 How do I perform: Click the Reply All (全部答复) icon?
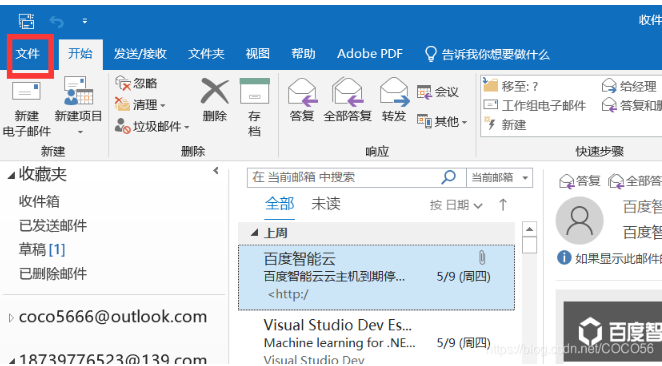point(347,92)
